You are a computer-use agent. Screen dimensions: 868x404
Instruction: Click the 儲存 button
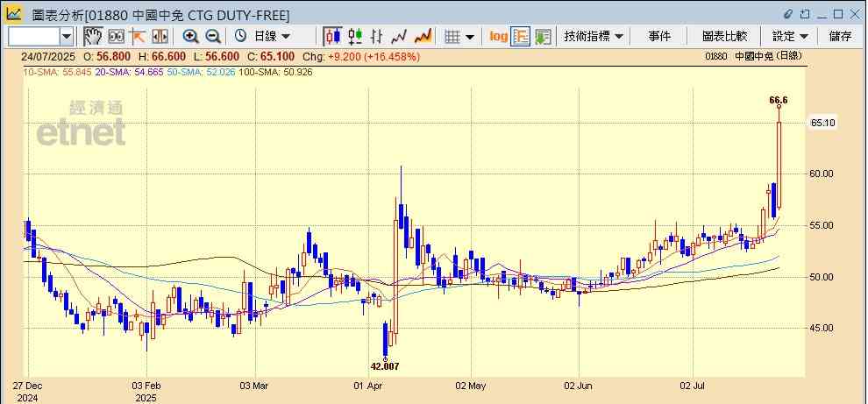click(x=840, y=37)
